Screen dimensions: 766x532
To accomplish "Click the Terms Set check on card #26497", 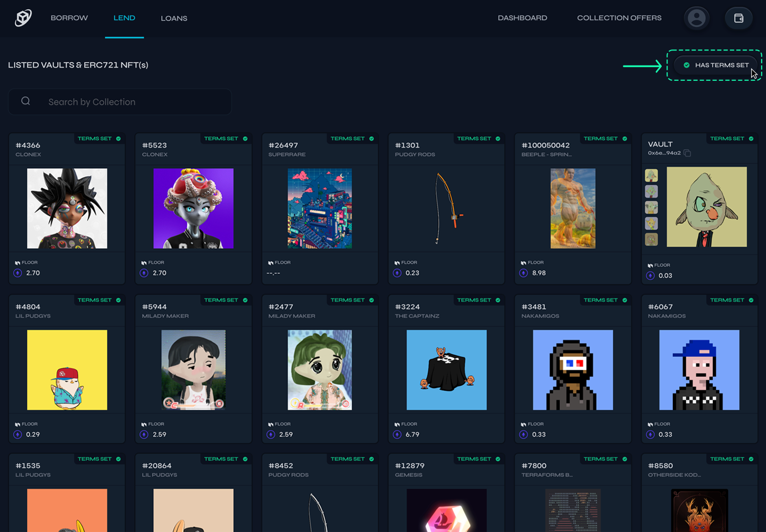I will [371, 139].
